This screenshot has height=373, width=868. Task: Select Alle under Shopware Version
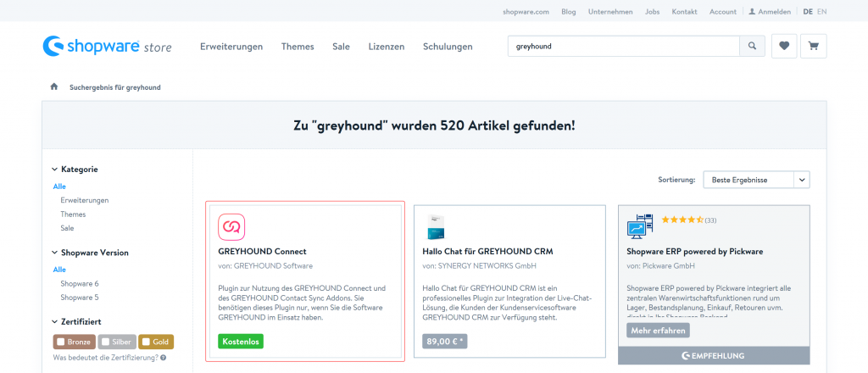pyautogui.click(x=59, y=270)
